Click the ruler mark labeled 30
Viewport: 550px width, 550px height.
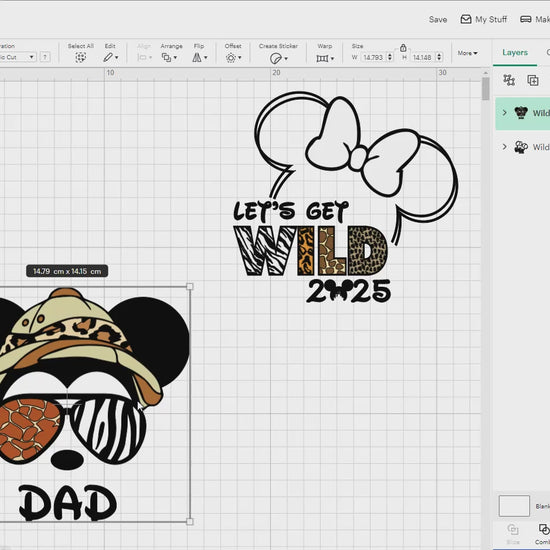[442, 73]
